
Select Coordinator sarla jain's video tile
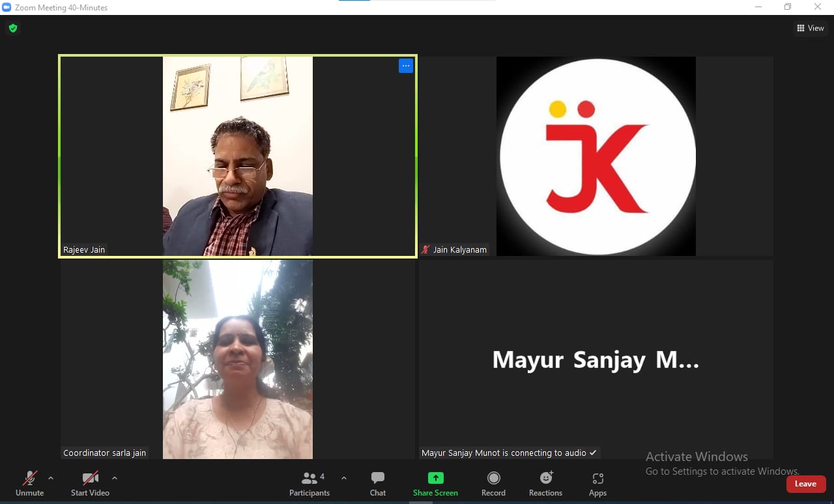[x=237, y=359]
